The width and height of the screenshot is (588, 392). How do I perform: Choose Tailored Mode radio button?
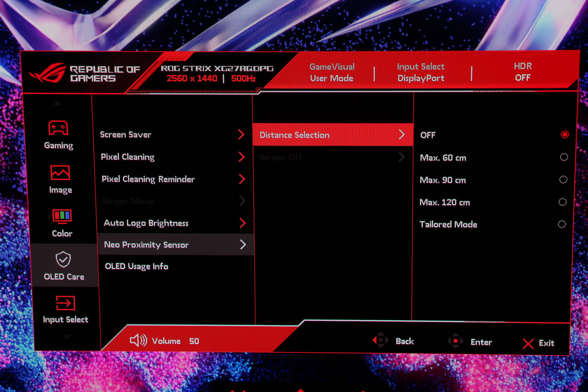pos(562,224)
